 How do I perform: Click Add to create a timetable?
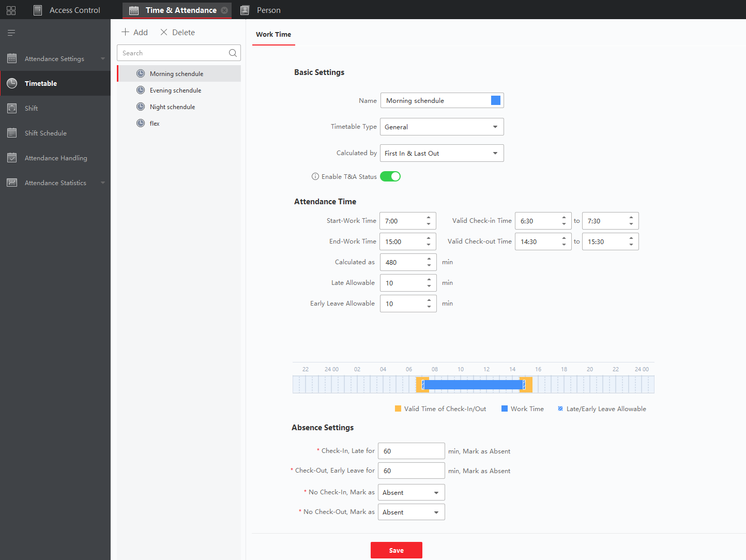point(134,32)
